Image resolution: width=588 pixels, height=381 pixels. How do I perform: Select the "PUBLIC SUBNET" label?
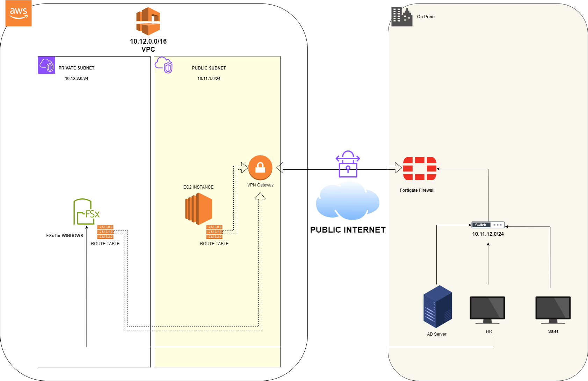(209, 68)
